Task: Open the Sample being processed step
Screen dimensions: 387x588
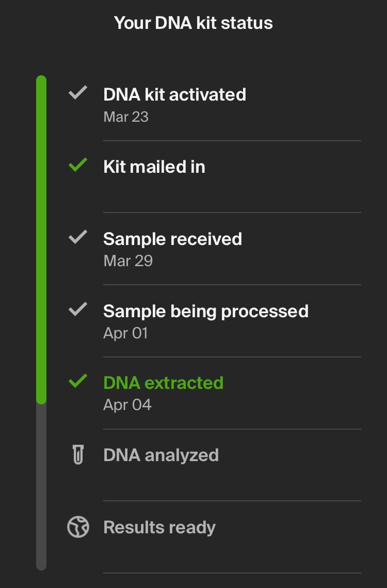Action: click(205, 312)
